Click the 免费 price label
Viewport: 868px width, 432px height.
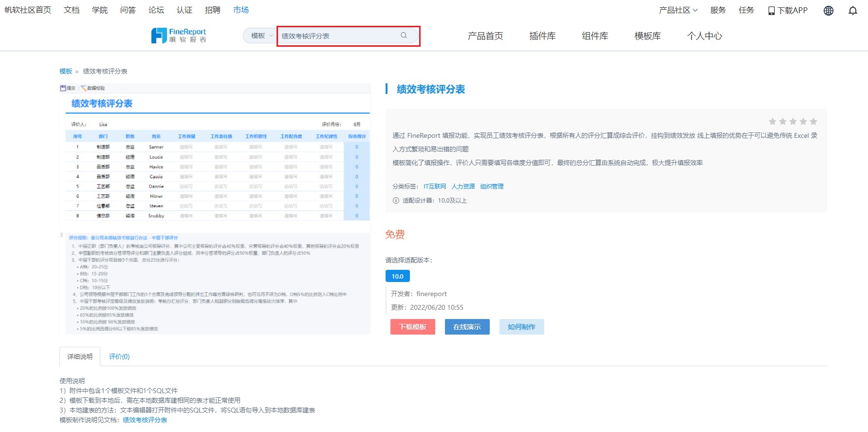(x=395, y=234)
